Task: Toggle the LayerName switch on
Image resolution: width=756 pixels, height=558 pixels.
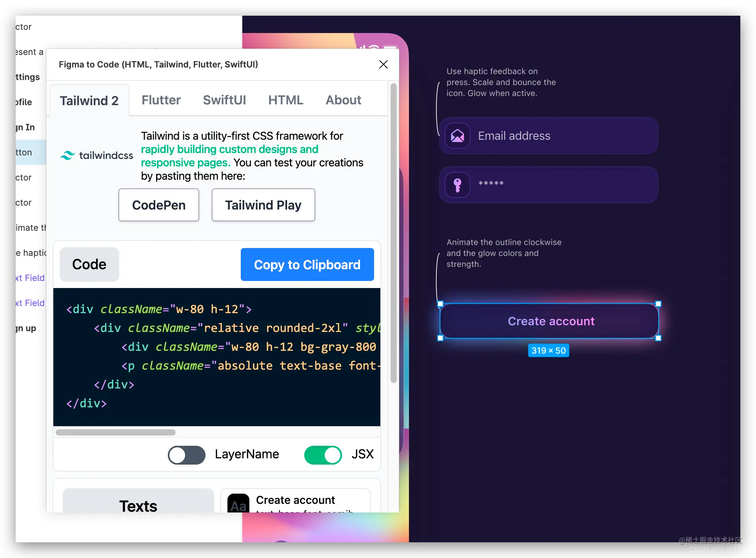Action: [x=187, y=455]
